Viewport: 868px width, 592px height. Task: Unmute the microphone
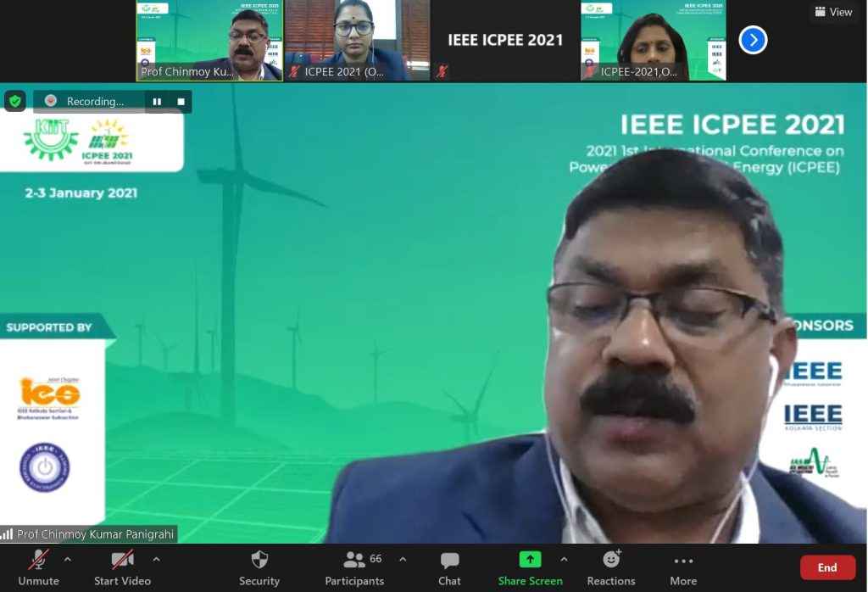coord(38,567)
